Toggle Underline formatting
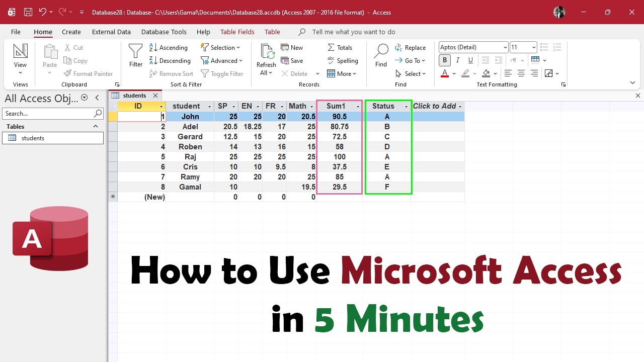Image resolution: width=644 pixels, height=362 pixels. (x=470, y=60)
